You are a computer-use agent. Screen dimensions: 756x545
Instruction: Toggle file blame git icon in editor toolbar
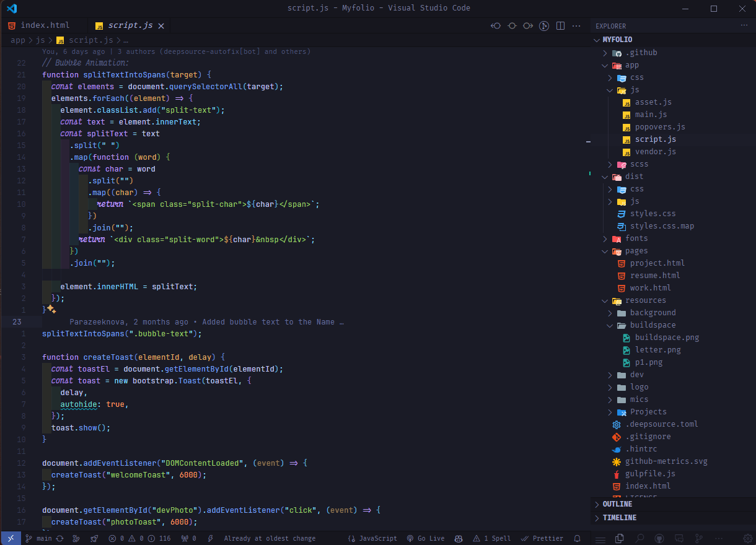543,26
